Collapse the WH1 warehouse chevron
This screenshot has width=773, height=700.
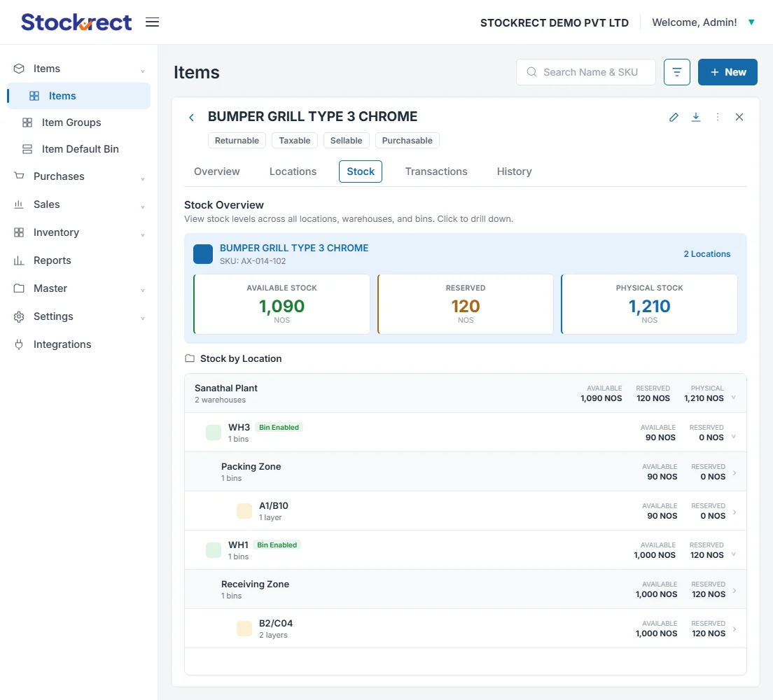[x=734, y=554]
